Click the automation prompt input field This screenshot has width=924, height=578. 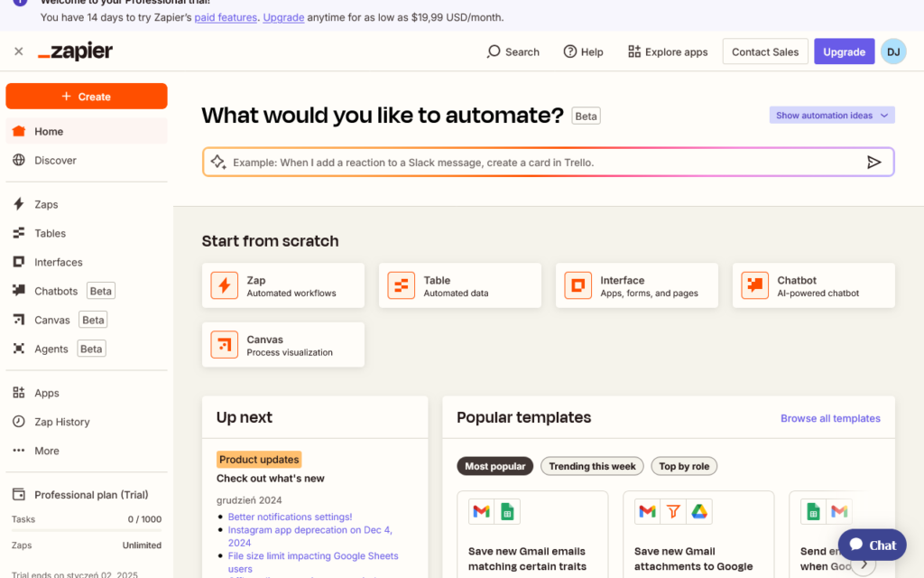tap(548, 163)
